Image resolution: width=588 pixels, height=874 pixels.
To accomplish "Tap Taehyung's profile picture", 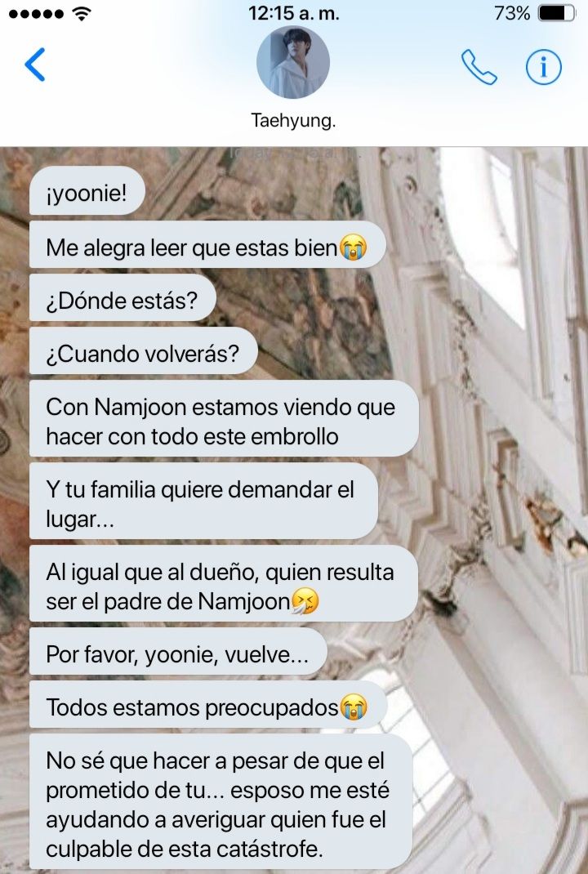I will click(293, 62).
